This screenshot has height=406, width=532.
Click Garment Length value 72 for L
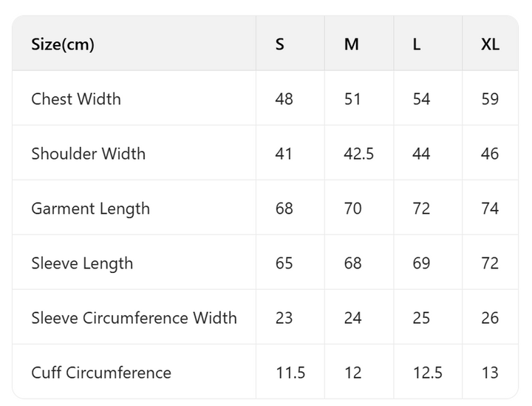click(x=421, y=209)
